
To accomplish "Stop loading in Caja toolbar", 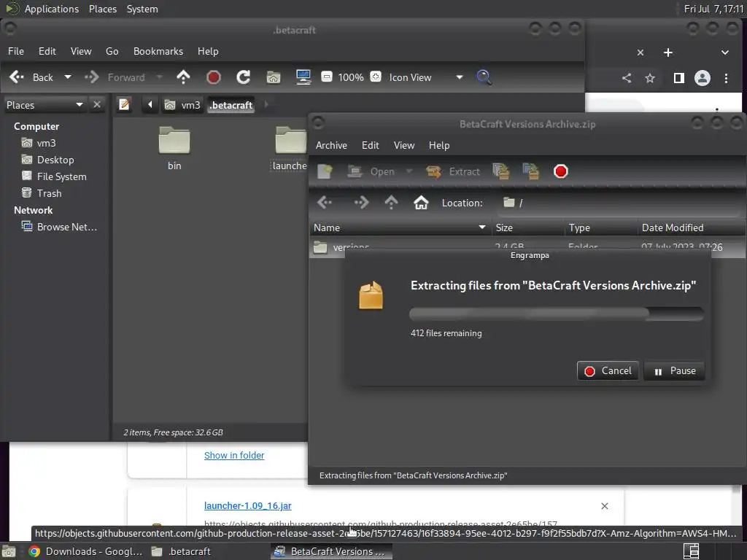I will (214, 77).
